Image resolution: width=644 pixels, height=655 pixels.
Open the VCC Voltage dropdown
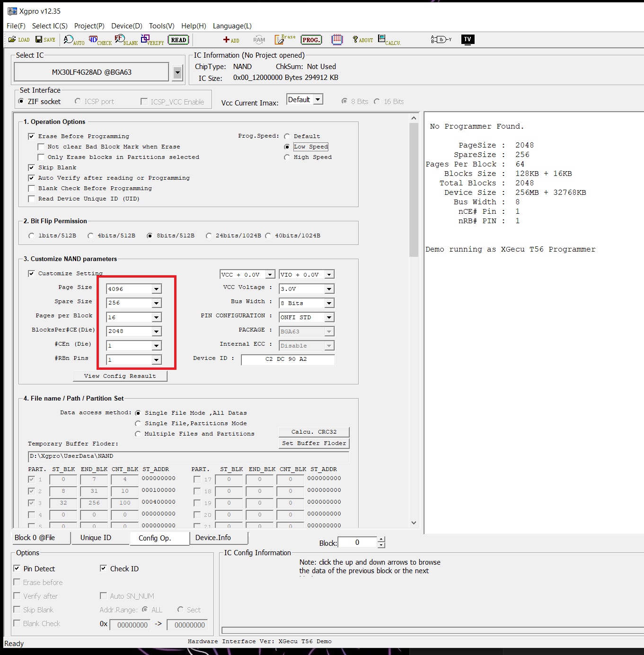329,289
